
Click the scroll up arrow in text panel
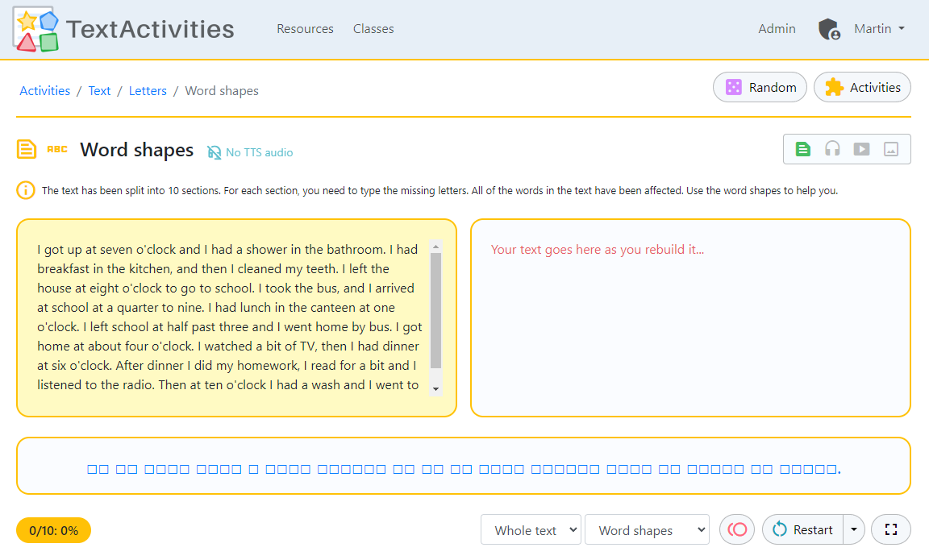click(436, 247)
